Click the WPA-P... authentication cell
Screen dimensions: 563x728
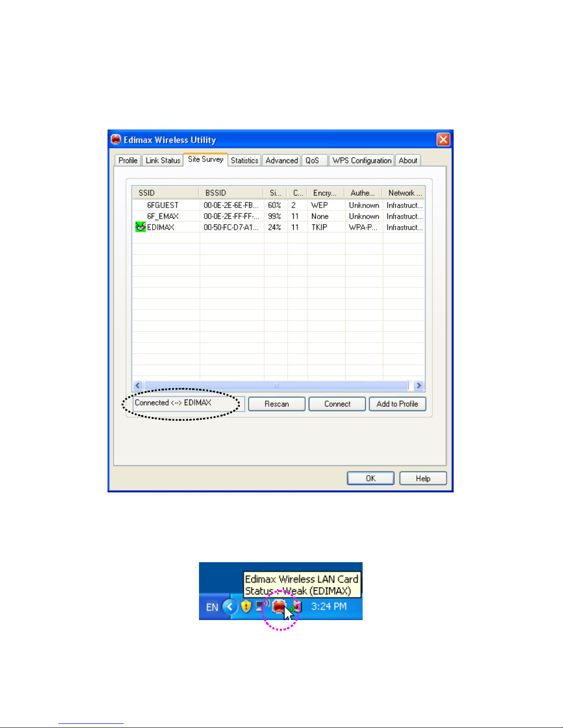pyautogui.click(x=363, y=227)
